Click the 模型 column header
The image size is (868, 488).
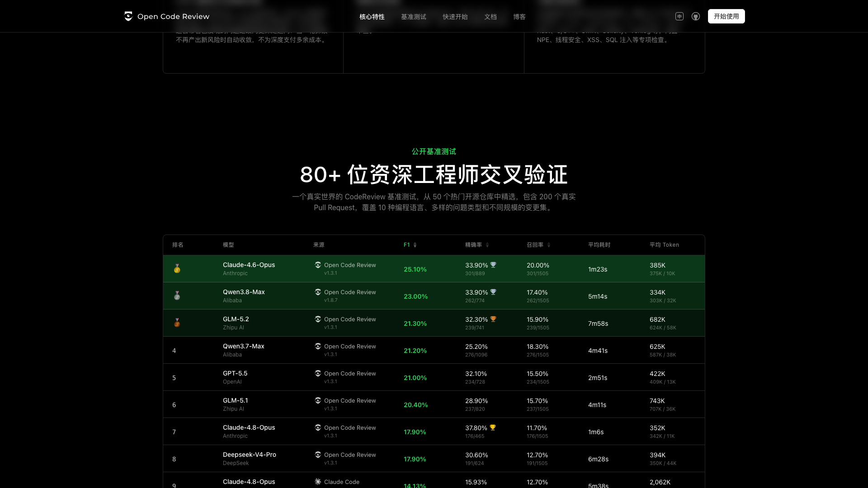point(228,245)
